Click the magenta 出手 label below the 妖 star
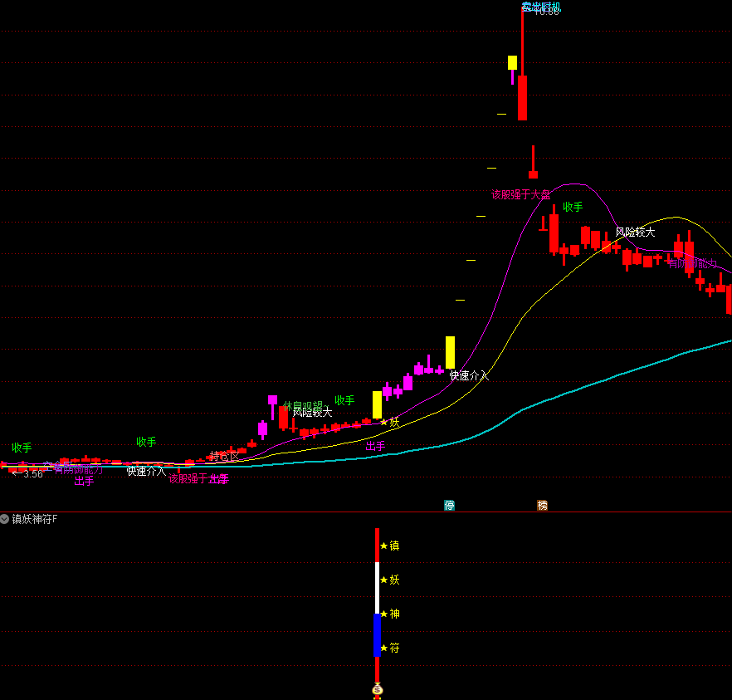This screenshot has height=700, width=732. tap(375, 447)
